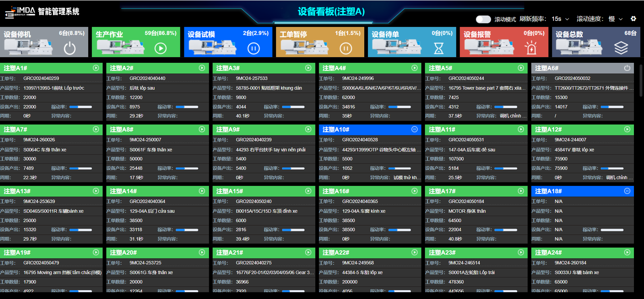644x299 pixels.
Task: Click the power icon on 设备停机 card
Action: pyautogui.click(x=70, y=48)
